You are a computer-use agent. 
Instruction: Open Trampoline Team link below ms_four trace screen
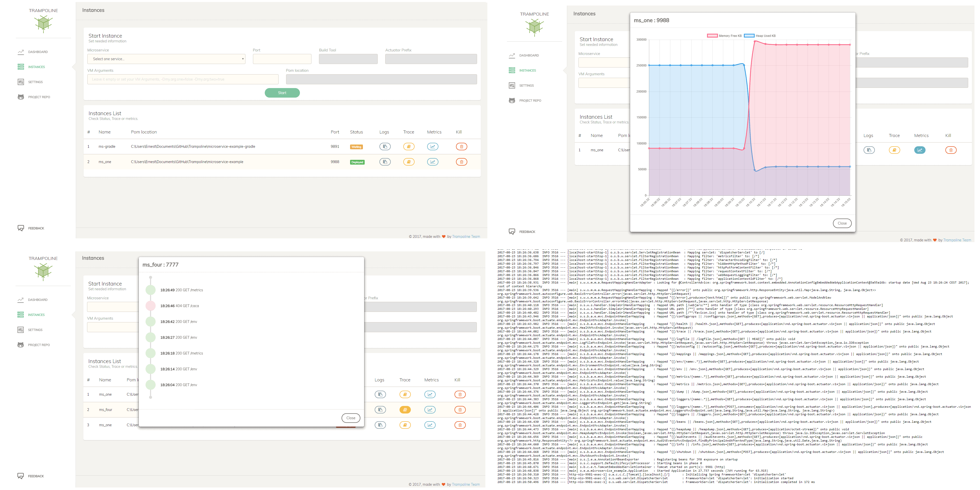pos(466,484)
